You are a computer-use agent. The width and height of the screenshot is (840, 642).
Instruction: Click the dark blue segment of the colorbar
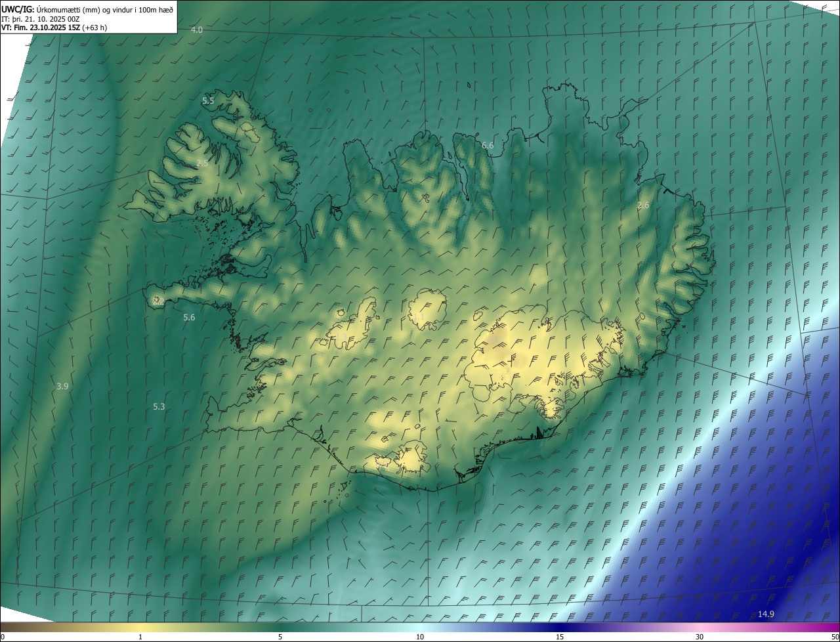coord(560,627)
